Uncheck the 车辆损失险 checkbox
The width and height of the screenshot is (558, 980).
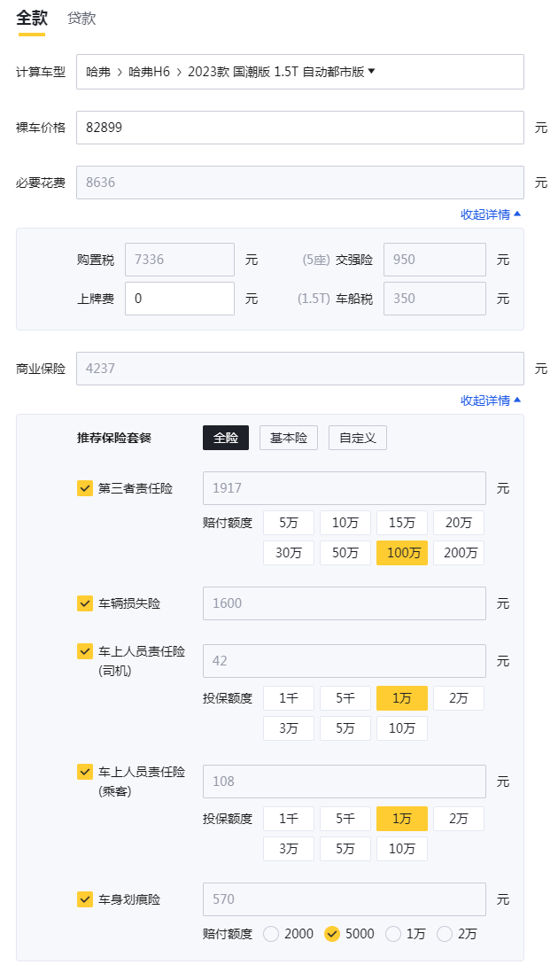[x=85, y=603]
